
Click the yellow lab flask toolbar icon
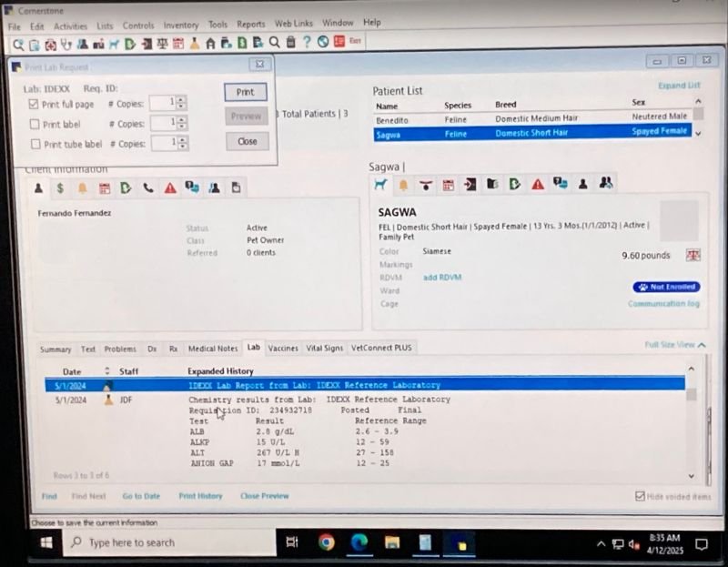click(194, 44)
